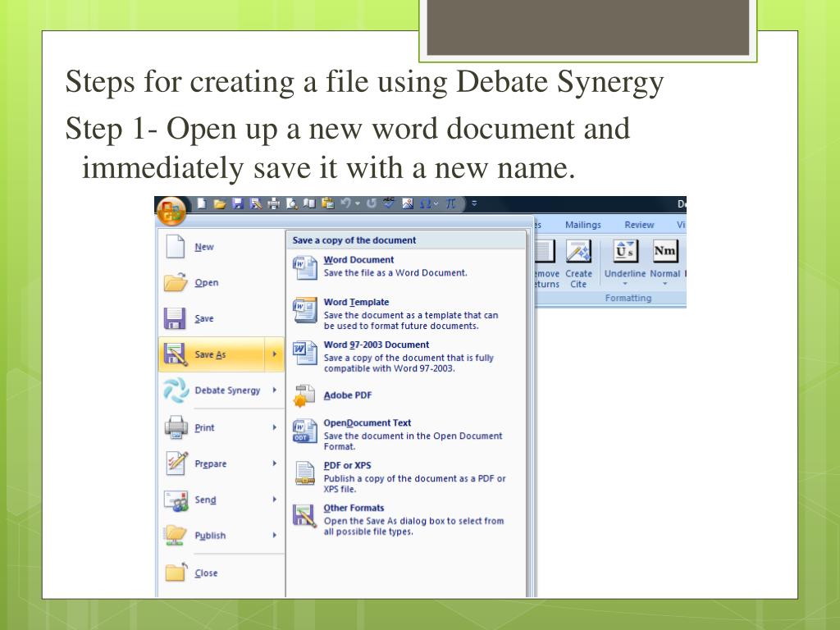Image resolution: width=840 pixels, height=630 pixels.
Task: Open the Symbol dropdown arrow next to Omega
Action: coord(436,204)
